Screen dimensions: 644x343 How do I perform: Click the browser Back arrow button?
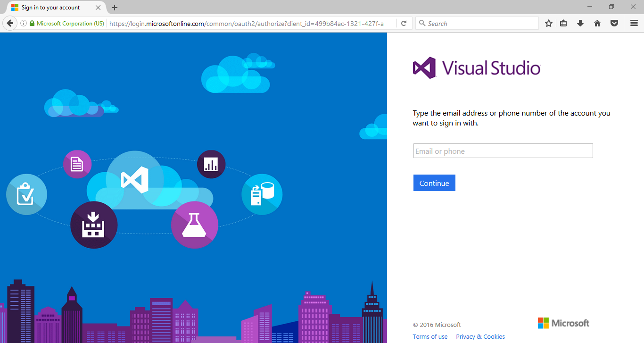[x=9, y=23]
